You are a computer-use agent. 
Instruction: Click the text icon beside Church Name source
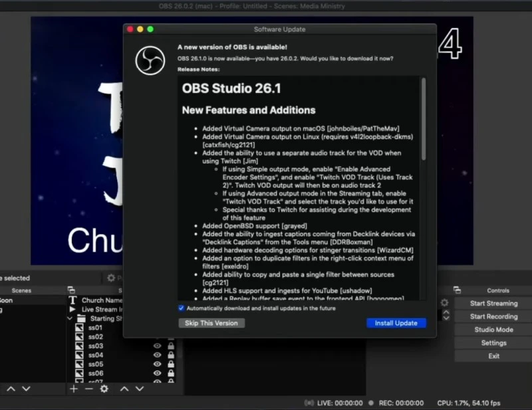point(73,300)
